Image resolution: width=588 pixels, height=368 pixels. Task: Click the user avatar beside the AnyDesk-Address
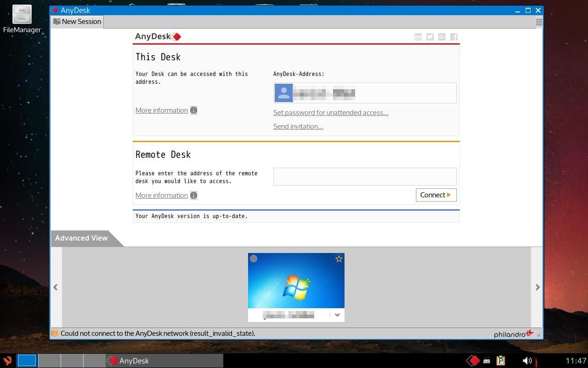[283, 92]
